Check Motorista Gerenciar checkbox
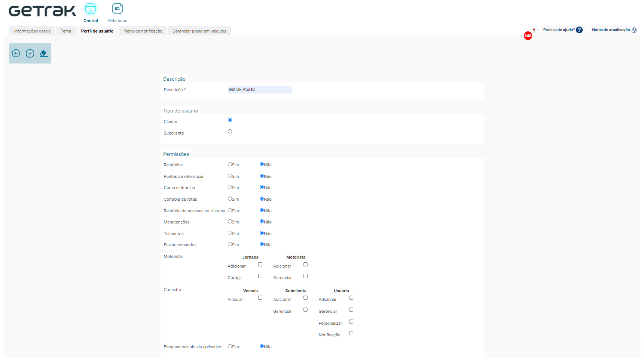Viewport: 644px width, 358px height. click(x=305, y=276)
